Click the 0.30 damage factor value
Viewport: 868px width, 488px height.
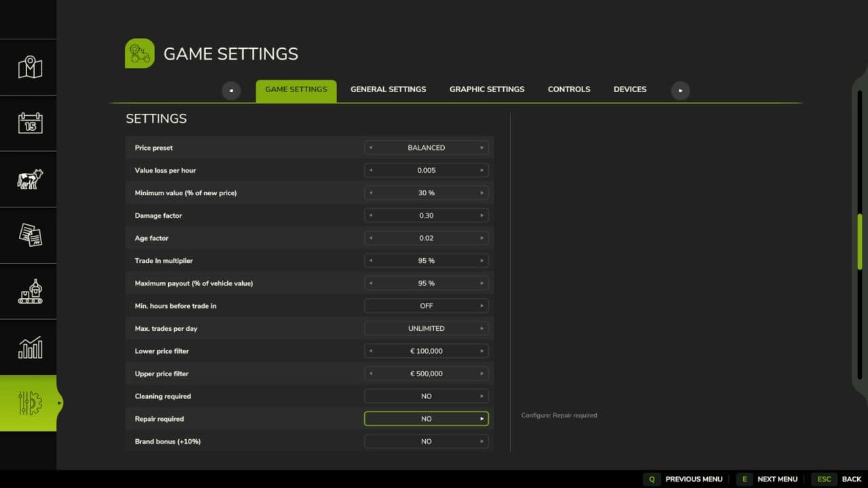pyautogui.click(x=426, y=216)
